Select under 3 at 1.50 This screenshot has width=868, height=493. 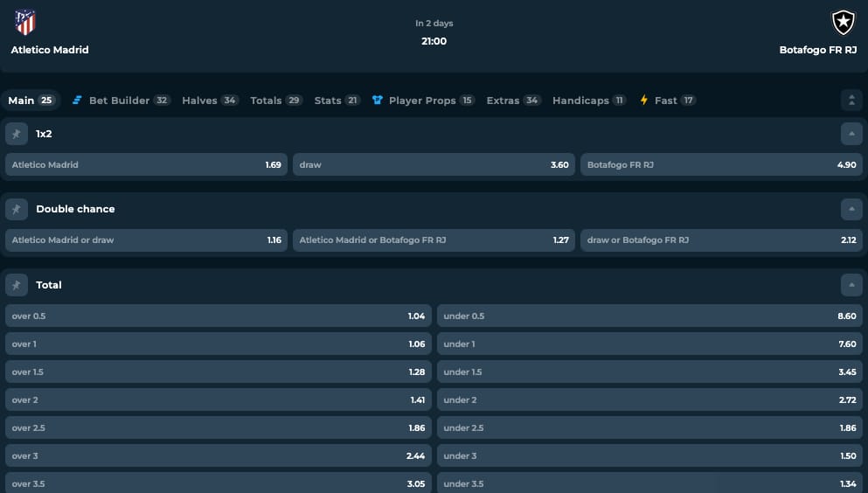point(649,456)
